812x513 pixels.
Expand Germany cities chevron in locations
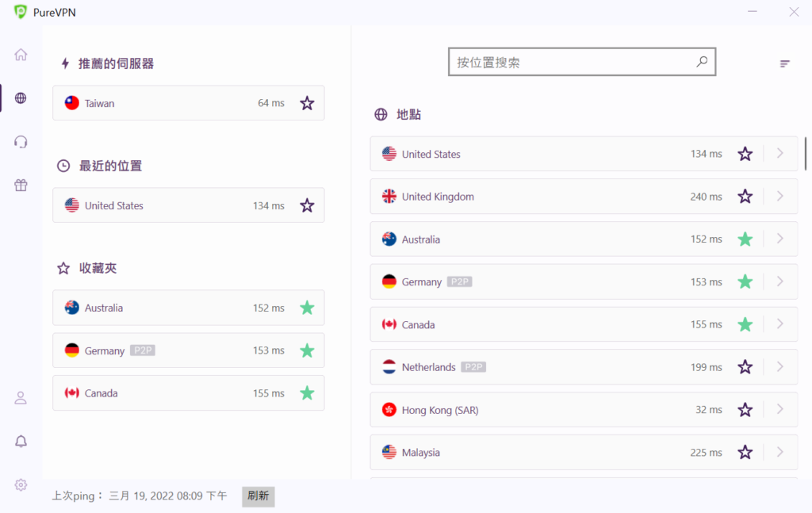point(780,281)
